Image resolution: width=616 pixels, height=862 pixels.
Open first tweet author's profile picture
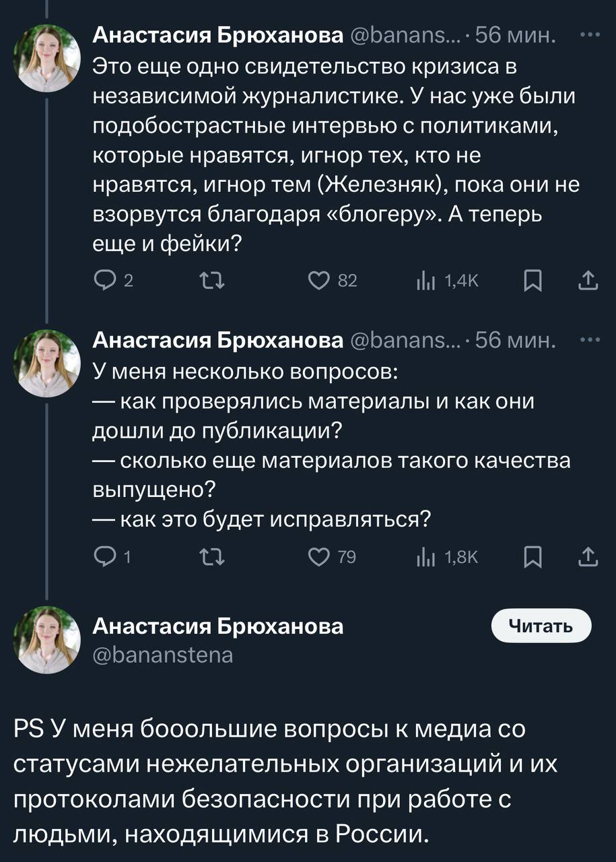(48, 58)
